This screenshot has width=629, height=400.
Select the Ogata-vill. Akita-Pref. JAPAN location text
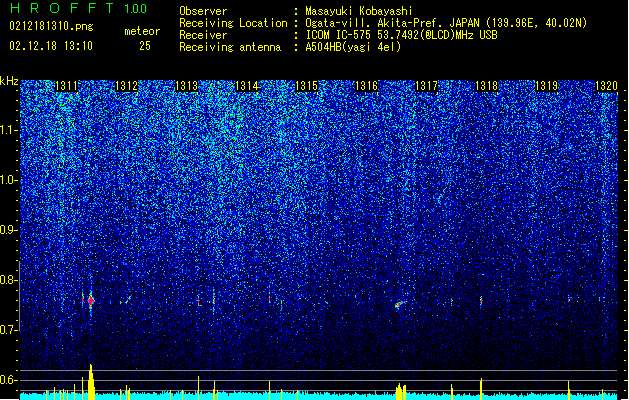click(446, 23)
